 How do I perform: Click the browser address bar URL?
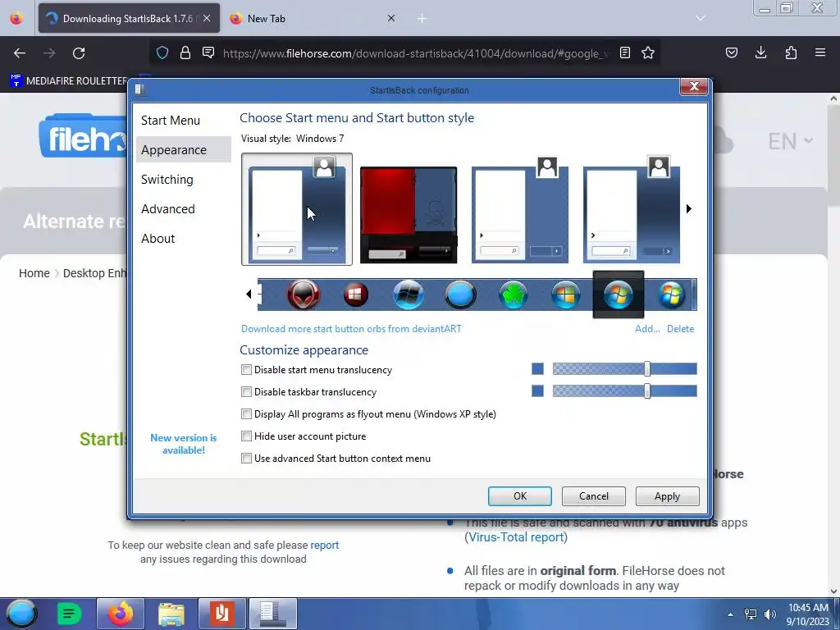[x=415, y=53]
